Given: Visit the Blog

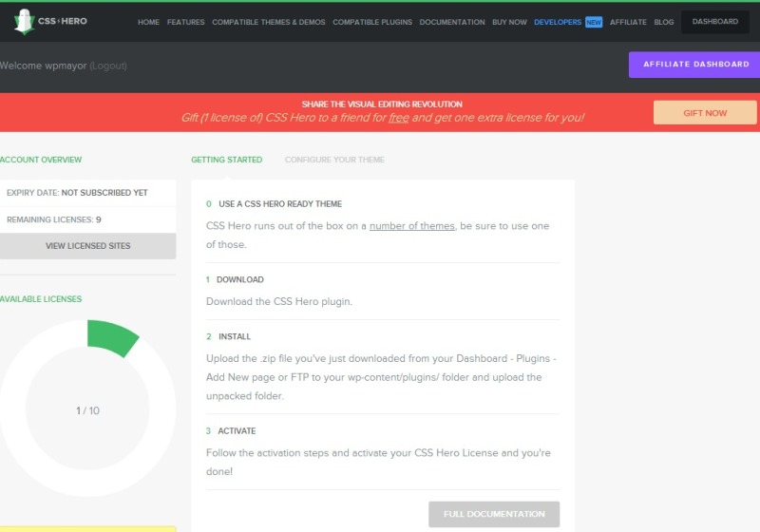Looking at the screenshot, I should pyautogui.click(x=663, y=22).
